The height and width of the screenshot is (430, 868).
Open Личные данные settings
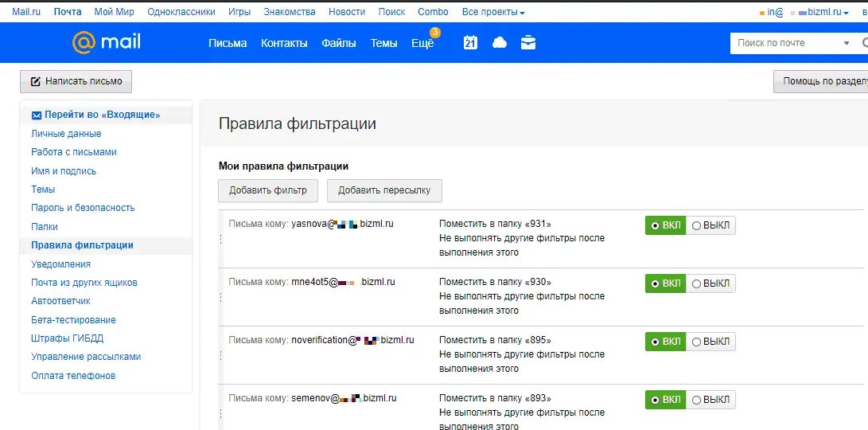(x=66, y=134)
